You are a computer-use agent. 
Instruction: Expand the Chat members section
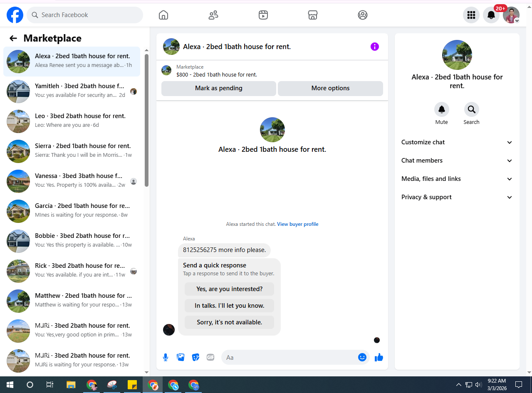457,161
